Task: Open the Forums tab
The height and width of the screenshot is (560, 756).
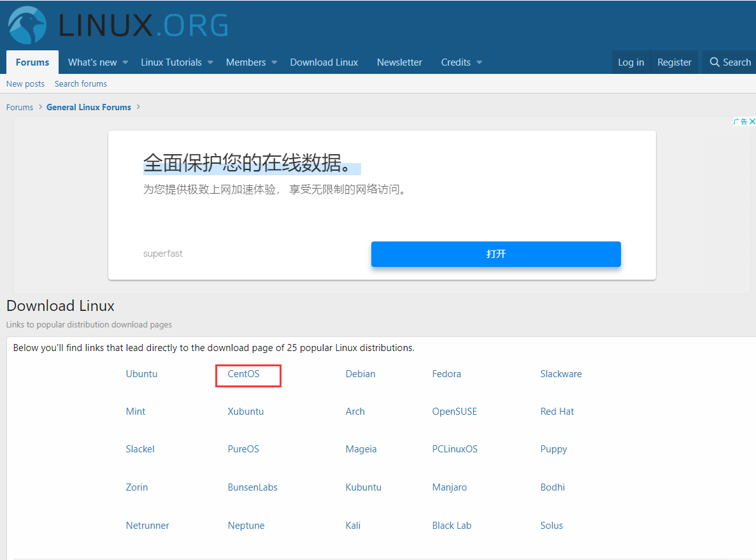Action: click(32, 62)
